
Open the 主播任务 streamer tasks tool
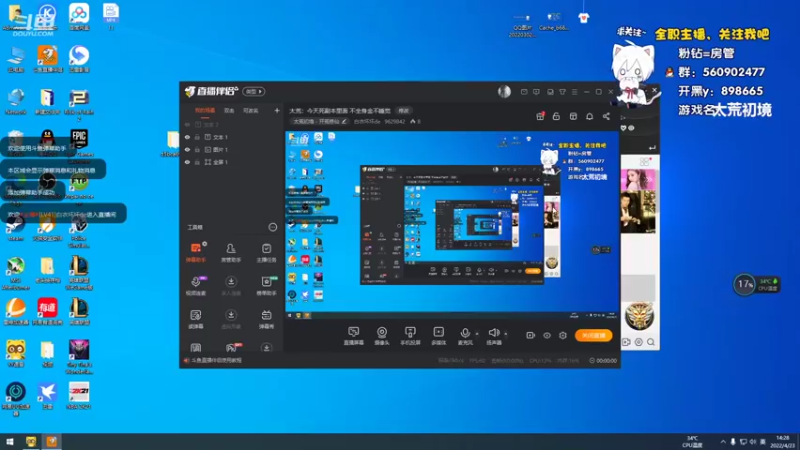tap(266, 253)
